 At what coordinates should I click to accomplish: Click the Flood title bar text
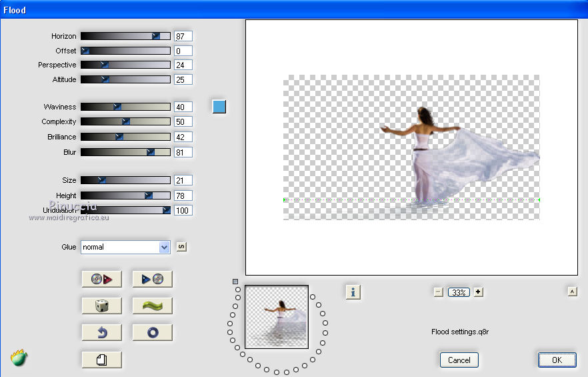tap(15, 10)
